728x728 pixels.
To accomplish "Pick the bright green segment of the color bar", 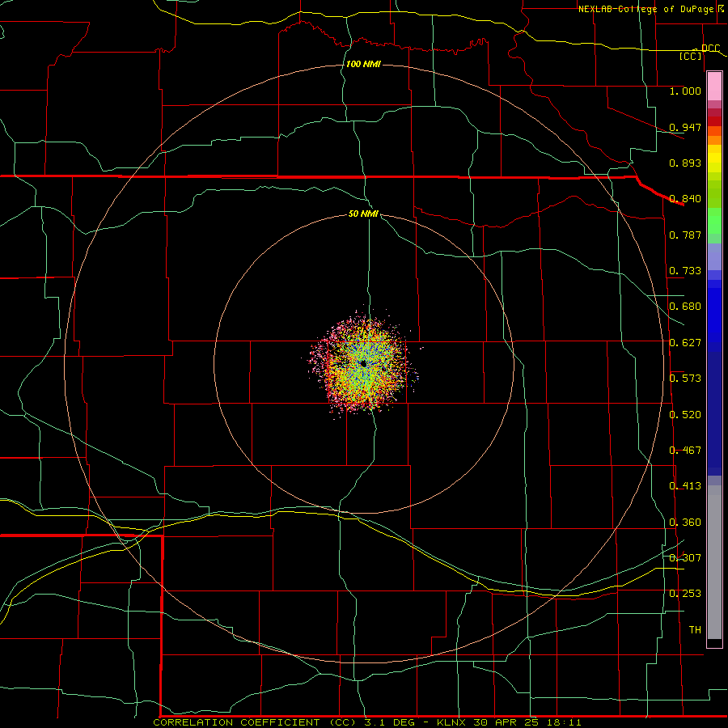I will click(714, 221).
